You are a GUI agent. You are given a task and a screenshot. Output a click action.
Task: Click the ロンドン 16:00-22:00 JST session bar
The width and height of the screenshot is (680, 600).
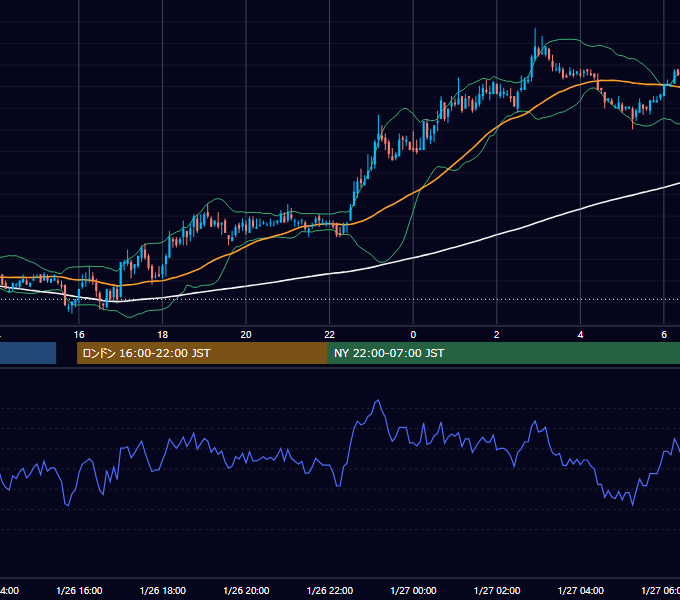(x=202, y=353)
